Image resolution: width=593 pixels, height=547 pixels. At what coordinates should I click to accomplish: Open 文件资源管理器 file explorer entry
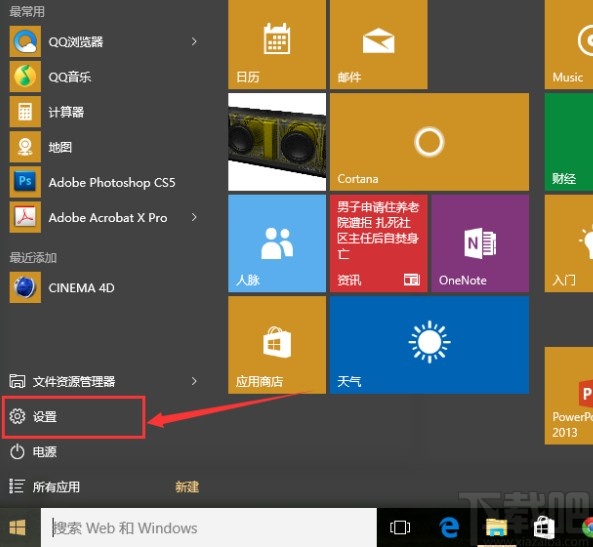(62, 381)
